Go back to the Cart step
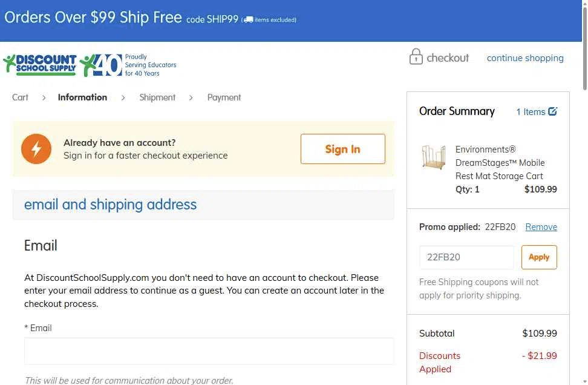The height and width of the screenshot is (385, 588). point(20,97)
